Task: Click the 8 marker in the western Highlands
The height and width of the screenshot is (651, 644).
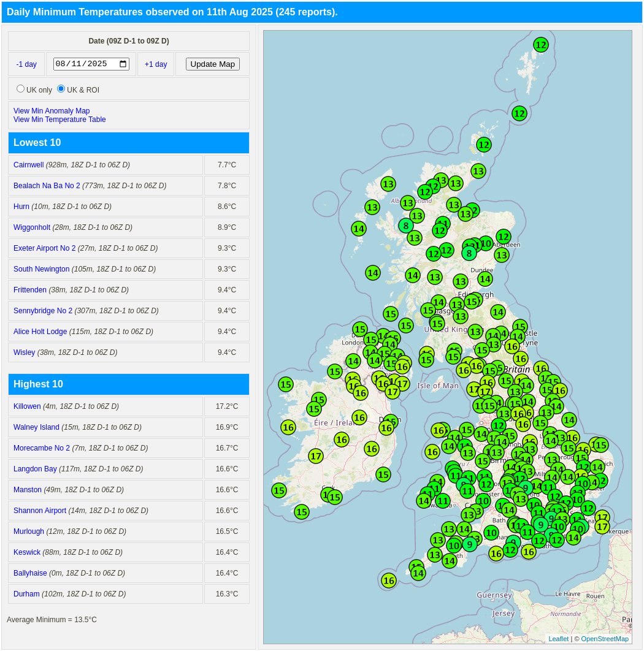Action: pyautogui.click(x=405, y=226)
